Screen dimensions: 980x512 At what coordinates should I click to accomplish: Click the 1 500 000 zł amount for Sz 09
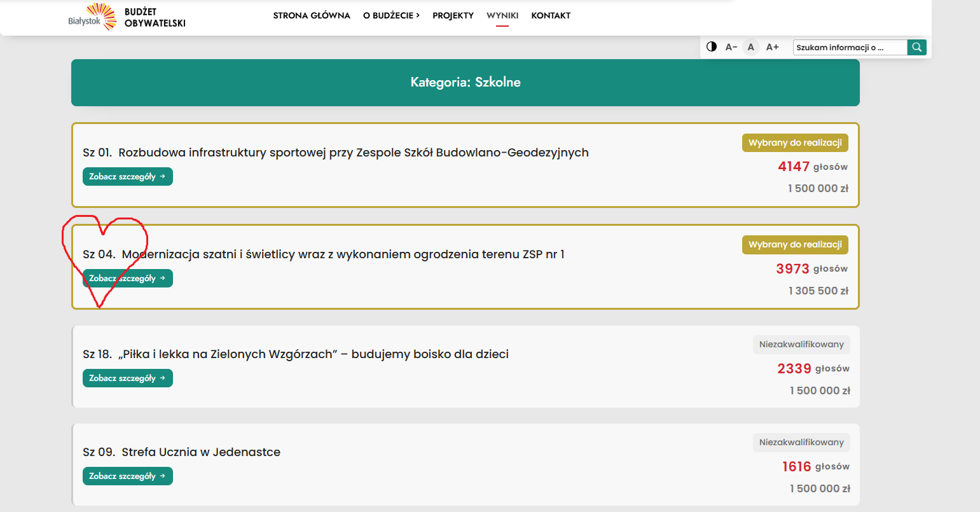click(x=820, y=488)
